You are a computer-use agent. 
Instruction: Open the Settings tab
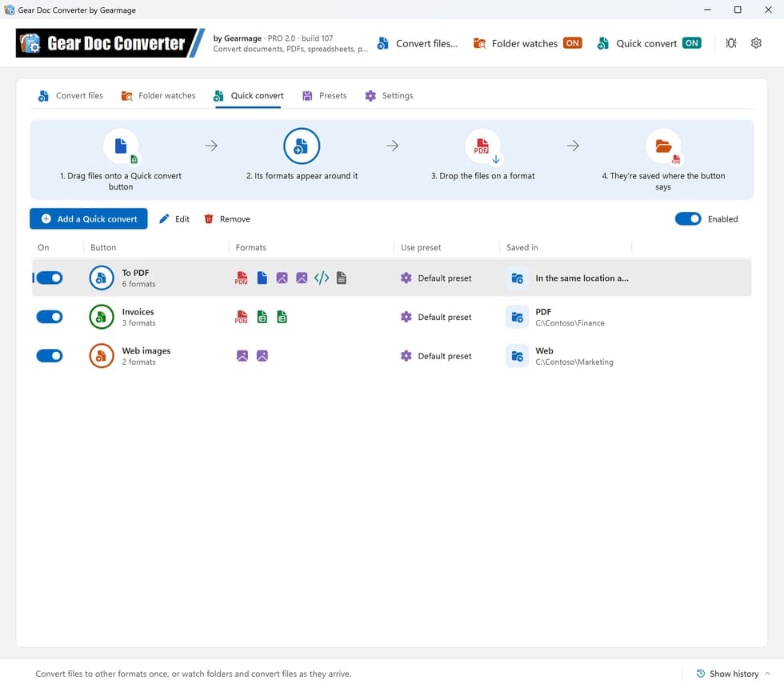pos(389,95)
